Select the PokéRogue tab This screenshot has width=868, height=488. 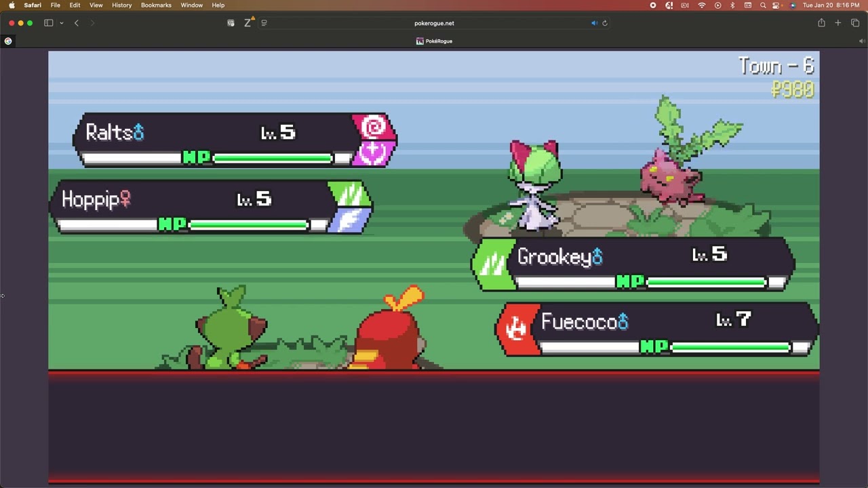434,41
